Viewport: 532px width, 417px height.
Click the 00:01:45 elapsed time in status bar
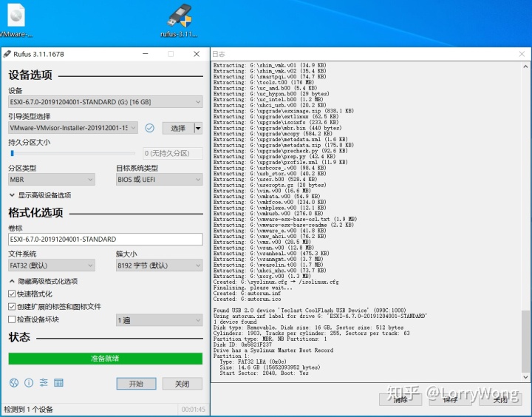point(194,409)
